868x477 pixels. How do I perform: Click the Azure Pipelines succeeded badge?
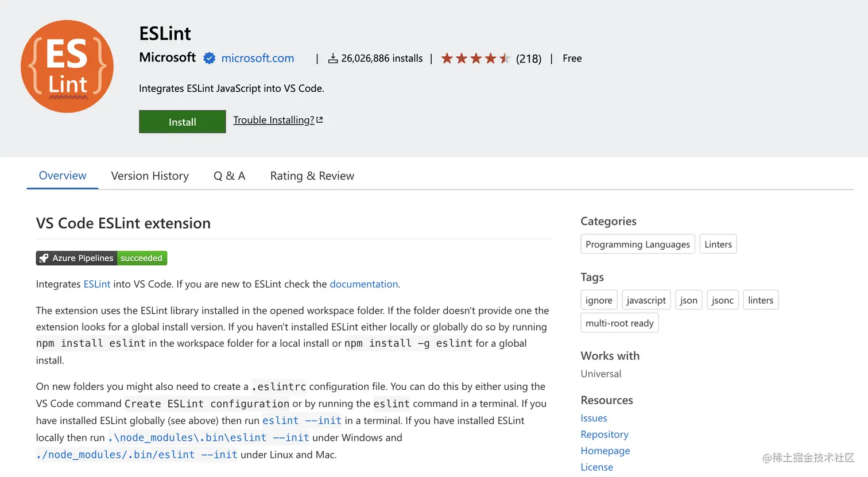pos(102,258)
